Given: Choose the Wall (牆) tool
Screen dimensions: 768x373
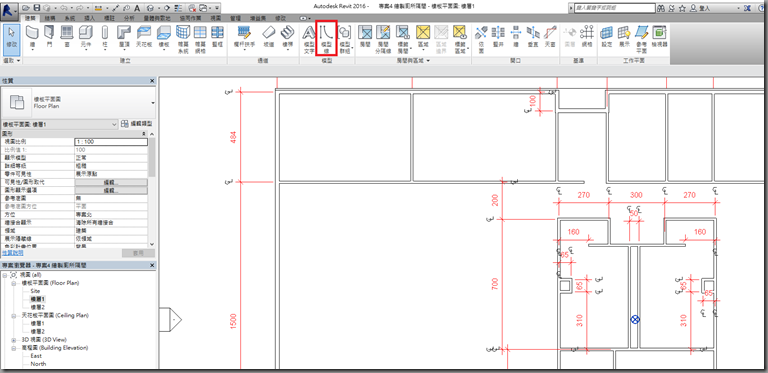Looking at the screenshot, I should tap(33, 38).
